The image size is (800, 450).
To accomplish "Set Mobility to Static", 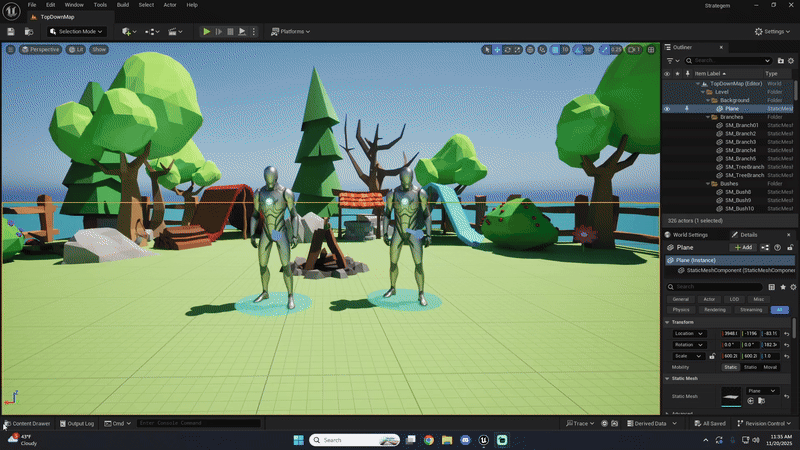I will [x=730, y=367].
